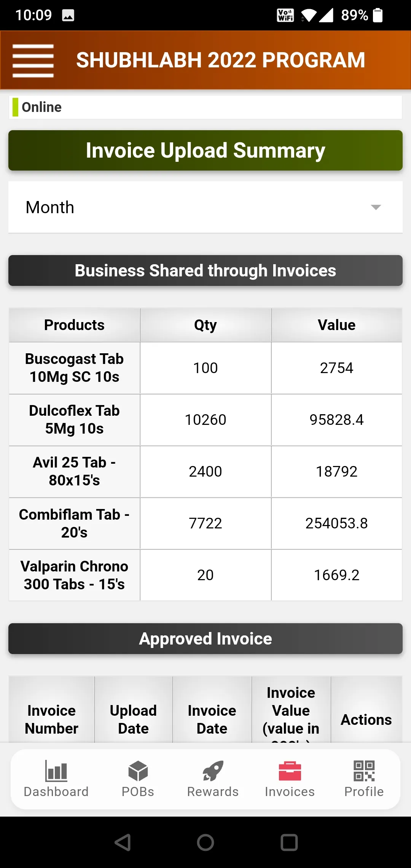Image resolution: width=411 pixels, height=868 pixels.
Task: Select the Combiflam Tab - 20's product row
Action: 205,523
